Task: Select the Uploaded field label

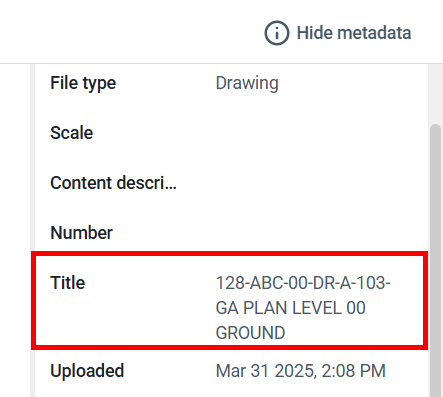Action: click(87, 371)
